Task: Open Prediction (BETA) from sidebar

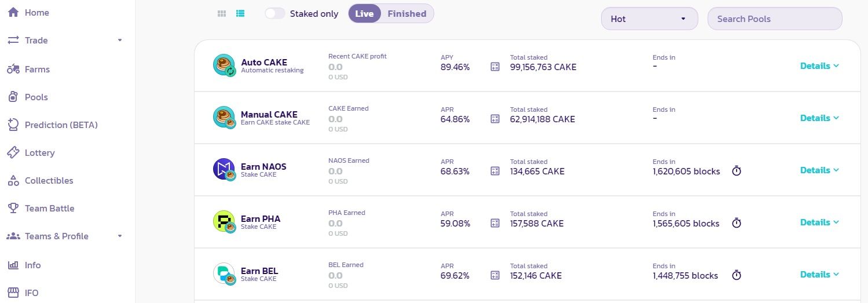Action: [x=61, y=125]
